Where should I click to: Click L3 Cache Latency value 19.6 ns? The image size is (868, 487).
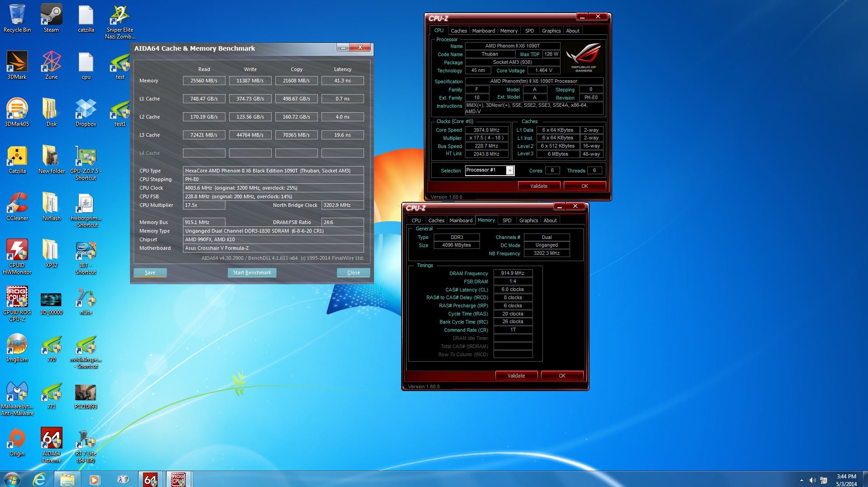(x=342, y=135)
